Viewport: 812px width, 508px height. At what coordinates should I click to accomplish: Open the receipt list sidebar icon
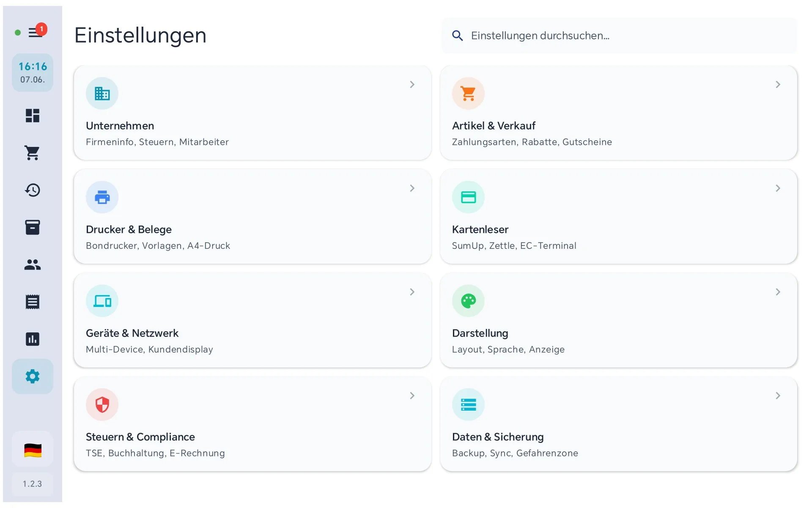pos(33,302)
